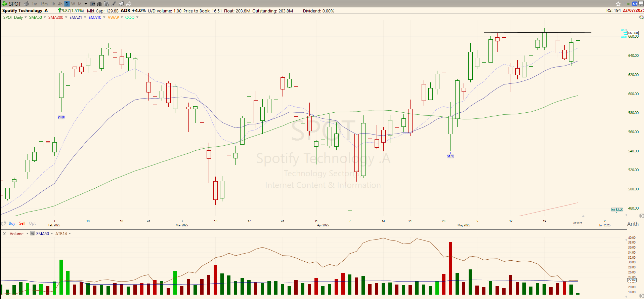Switch chart to 4h timeframe

[x=60, y=4]
